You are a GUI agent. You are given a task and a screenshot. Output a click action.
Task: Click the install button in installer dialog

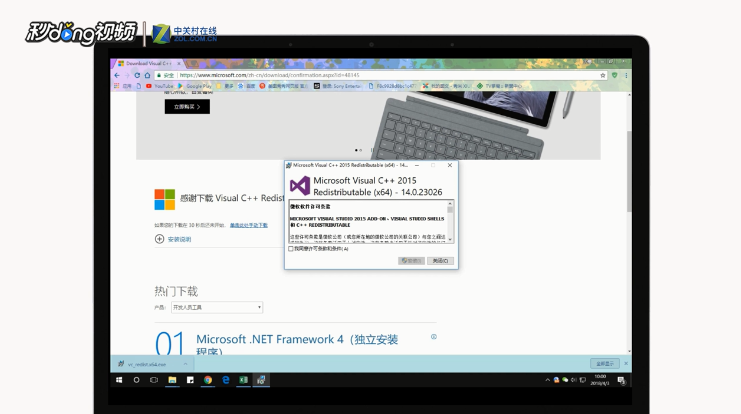pos(411,261)
